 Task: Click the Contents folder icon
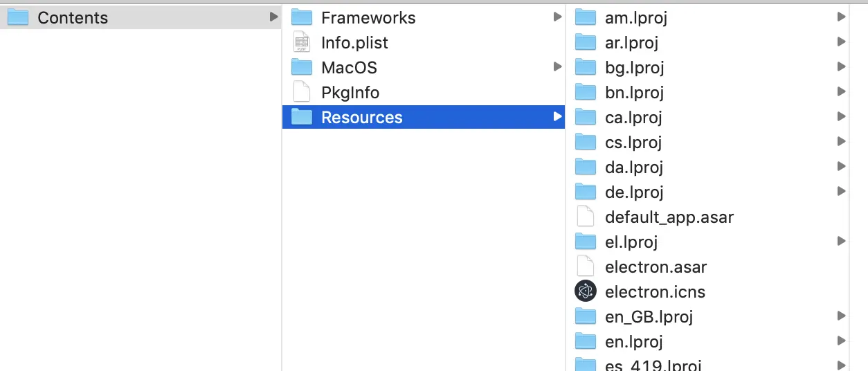[18, 17]
